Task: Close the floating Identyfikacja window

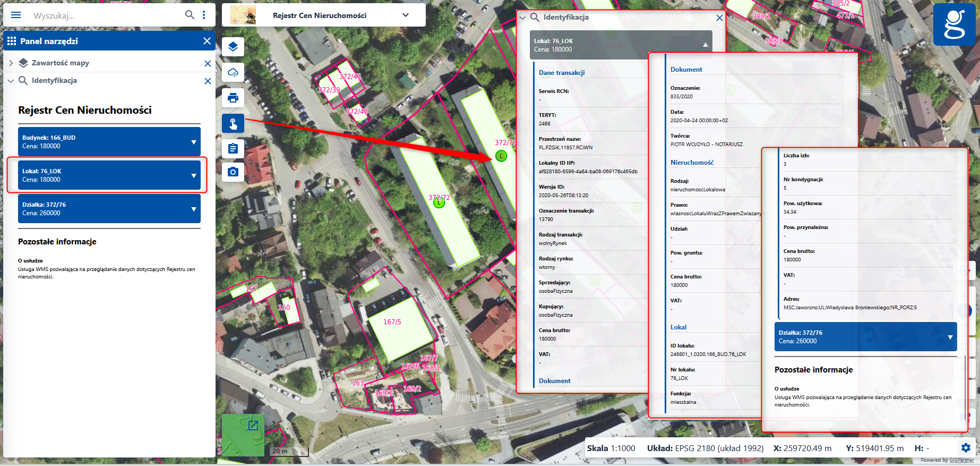Action: pos(719,18)
